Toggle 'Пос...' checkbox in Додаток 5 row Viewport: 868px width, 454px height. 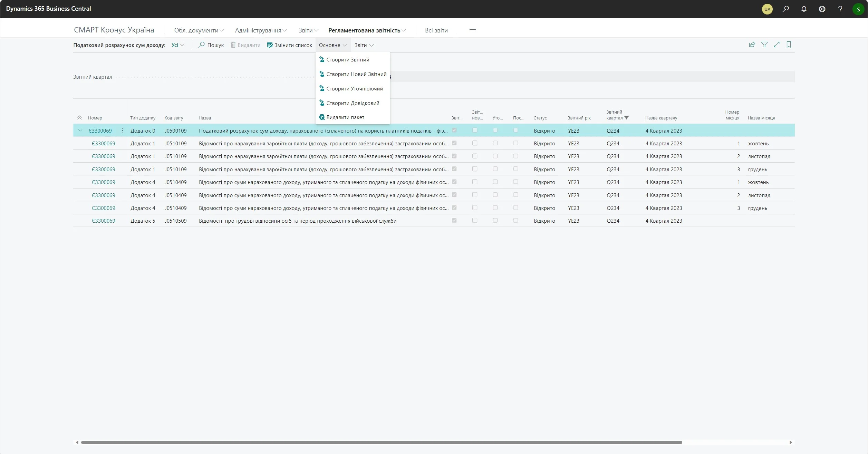click(x=515, y=220)
